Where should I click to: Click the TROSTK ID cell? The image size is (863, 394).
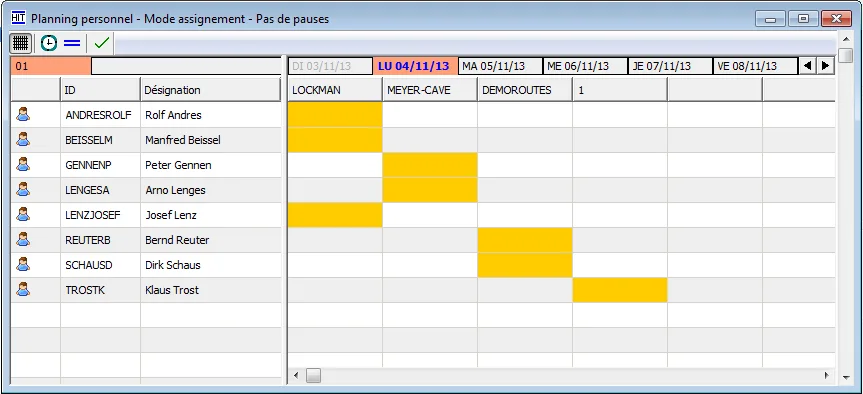coord(100,290)
